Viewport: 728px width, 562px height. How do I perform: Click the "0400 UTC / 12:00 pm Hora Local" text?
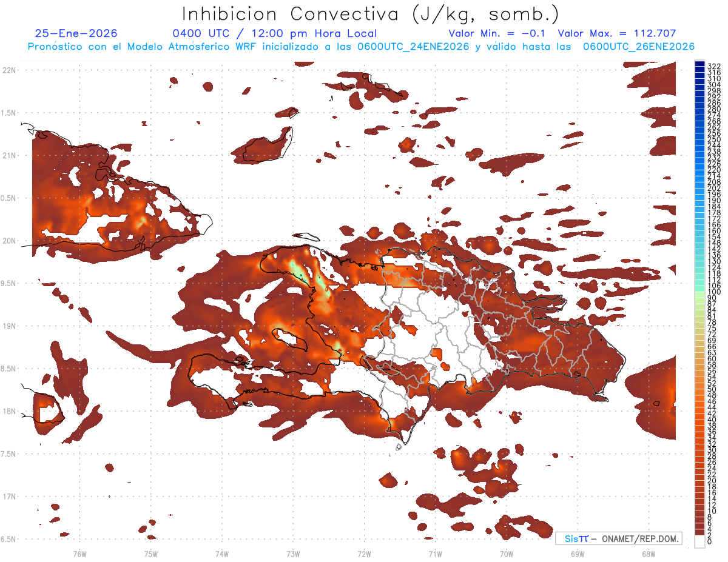(x=274, y=34)
